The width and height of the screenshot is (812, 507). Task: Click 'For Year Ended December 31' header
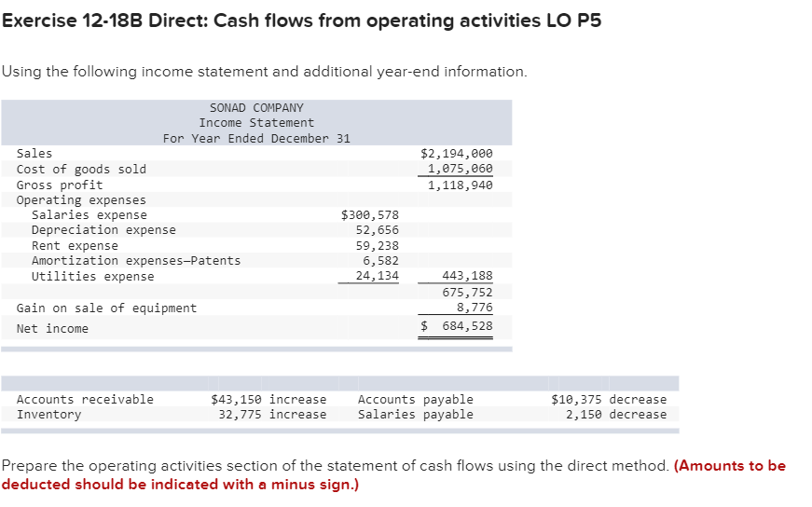pos(256,138)
